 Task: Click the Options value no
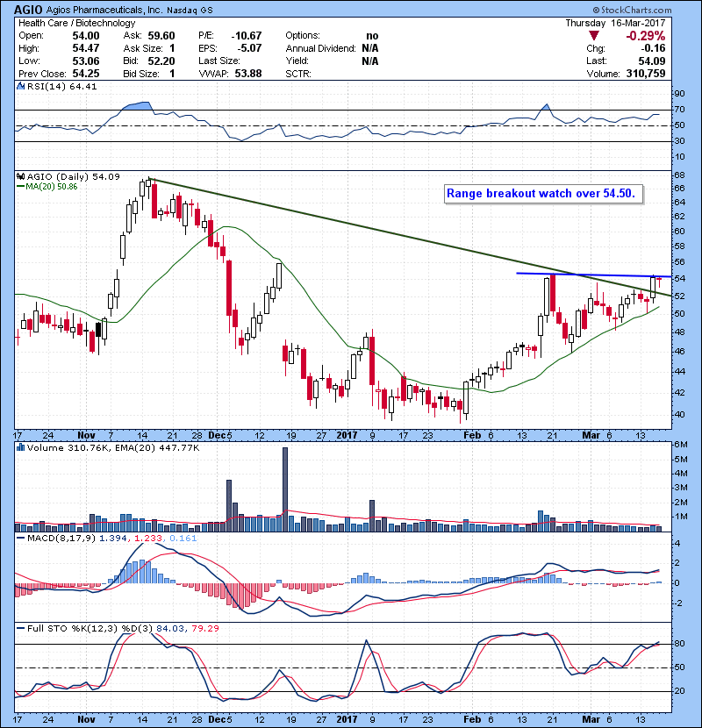click(372, 36)
